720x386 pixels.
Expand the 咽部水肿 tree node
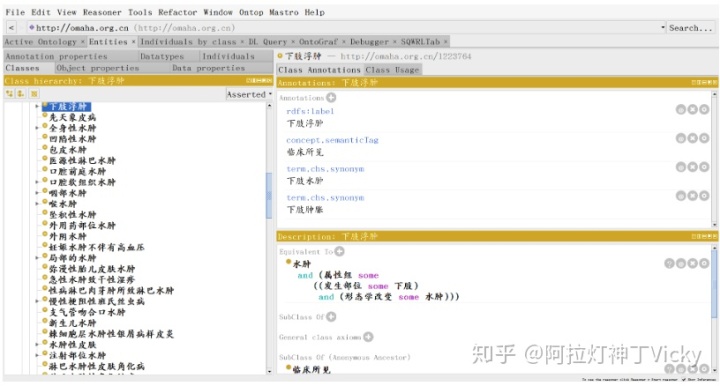(37, 193)
